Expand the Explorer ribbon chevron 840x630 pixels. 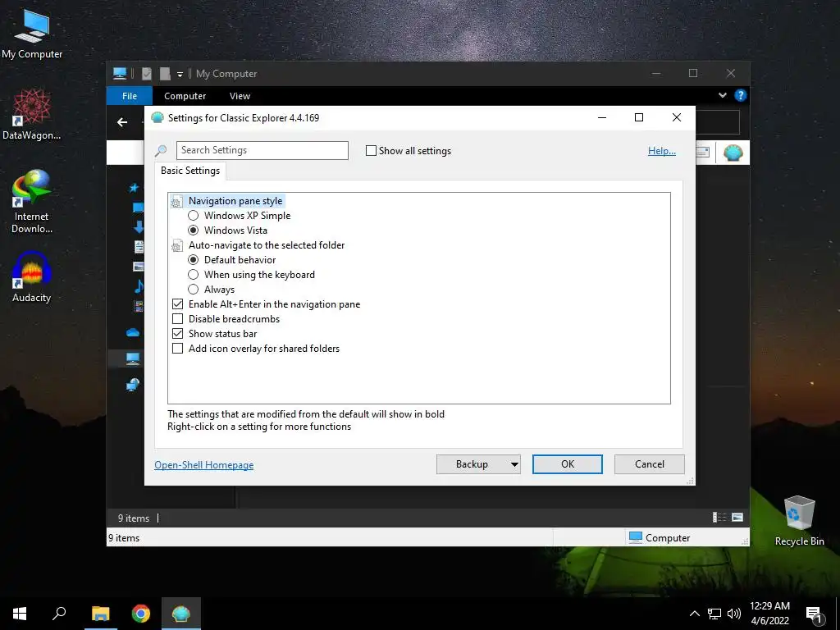click(723, 95)
